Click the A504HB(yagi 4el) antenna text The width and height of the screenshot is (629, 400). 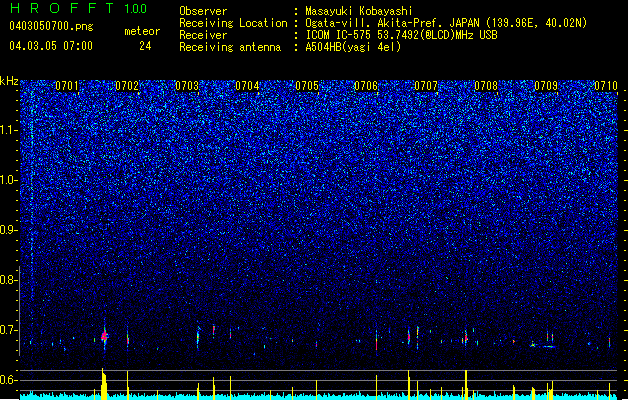coord(353,47)
